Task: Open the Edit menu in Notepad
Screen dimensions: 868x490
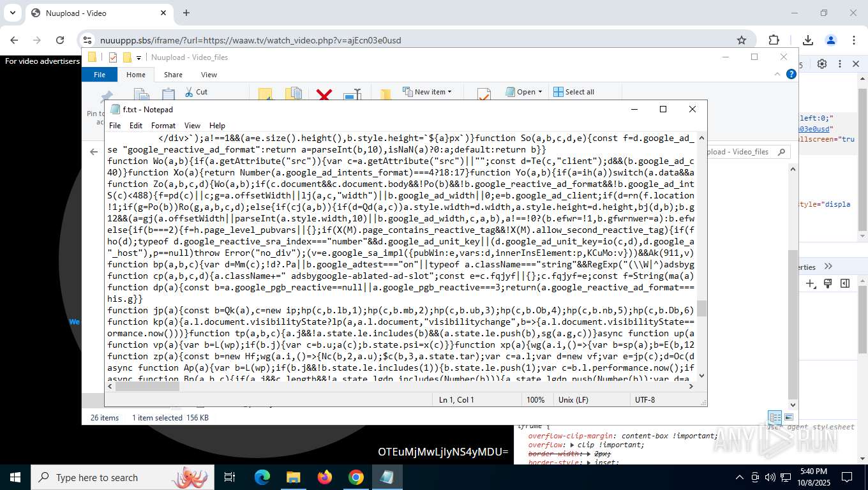Action: click(136, 126)
